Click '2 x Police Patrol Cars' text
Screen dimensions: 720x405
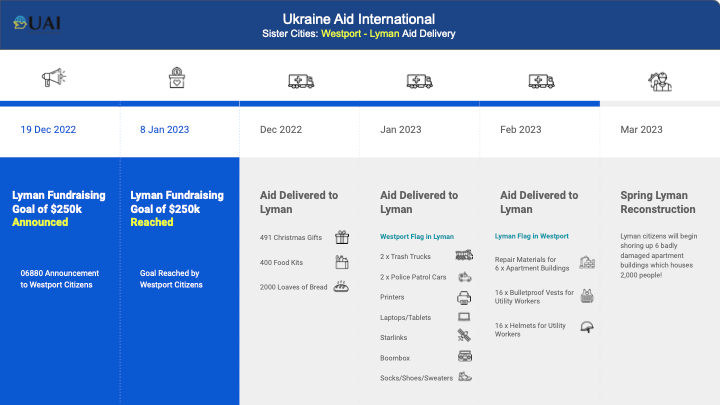click(x=413, y=277)
